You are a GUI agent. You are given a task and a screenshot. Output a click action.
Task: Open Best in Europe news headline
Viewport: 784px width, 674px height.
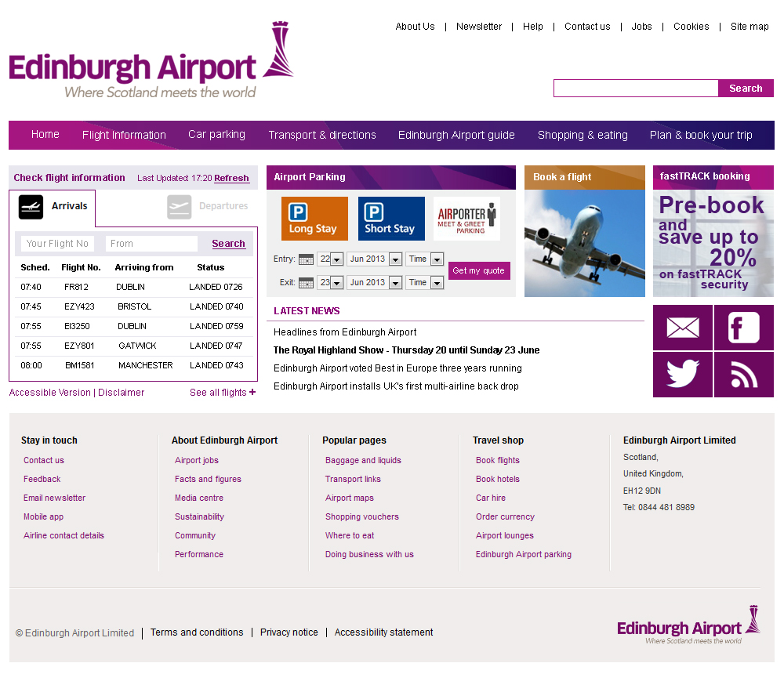pos(397,368)
